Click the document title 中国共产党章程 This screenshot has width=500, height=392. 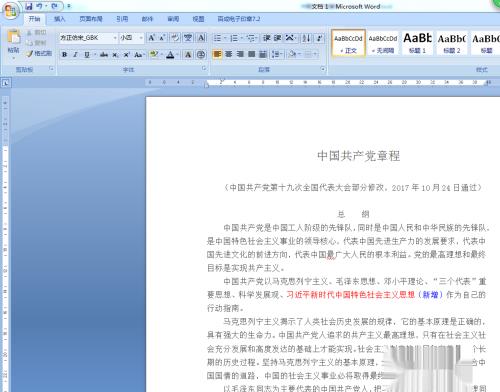coord(359,156)
